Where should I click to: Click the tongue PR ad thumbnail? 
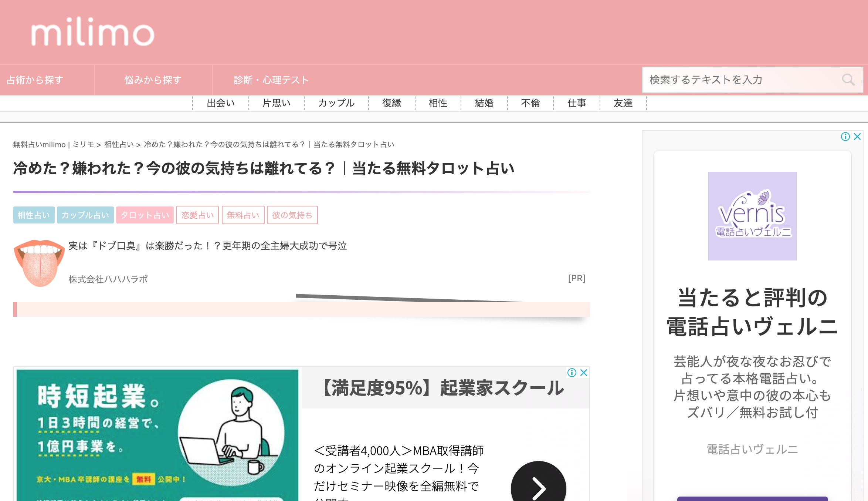click(39, 263)
